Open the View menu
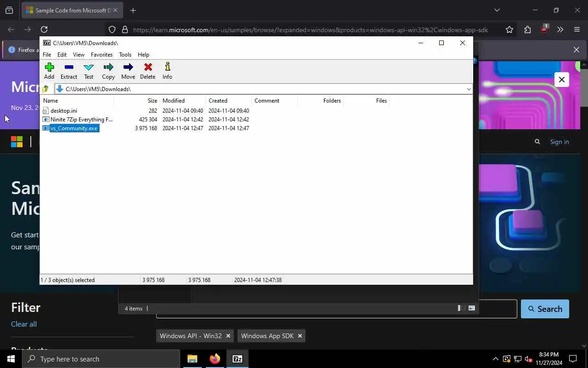588x368 pixels. [79, 54]
